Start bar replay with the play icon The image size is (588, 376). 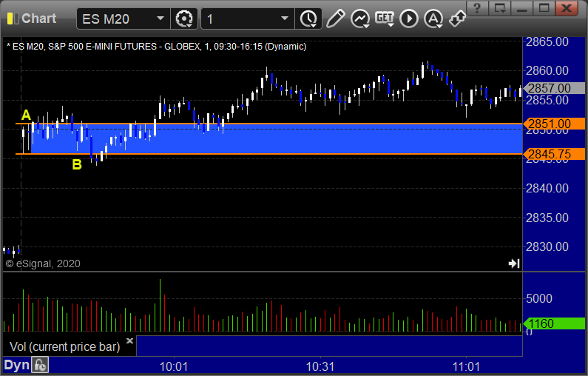[409, 19]
